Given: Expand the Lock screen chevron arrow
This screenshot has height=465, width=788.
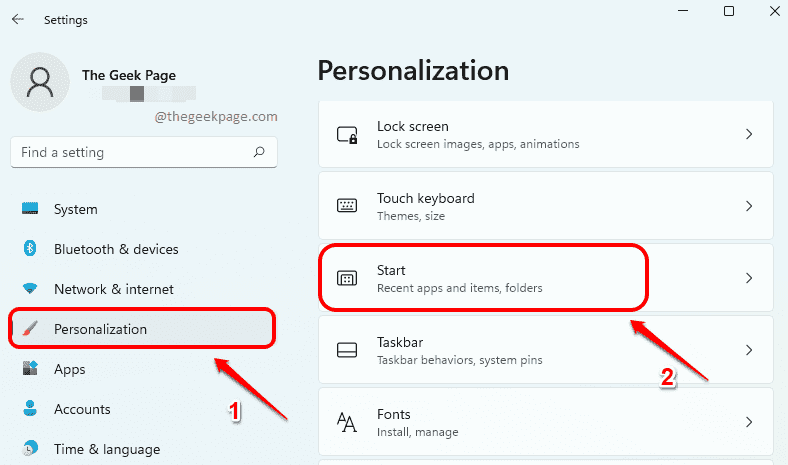Looking at the screenshot, I should tap(749, 134).
